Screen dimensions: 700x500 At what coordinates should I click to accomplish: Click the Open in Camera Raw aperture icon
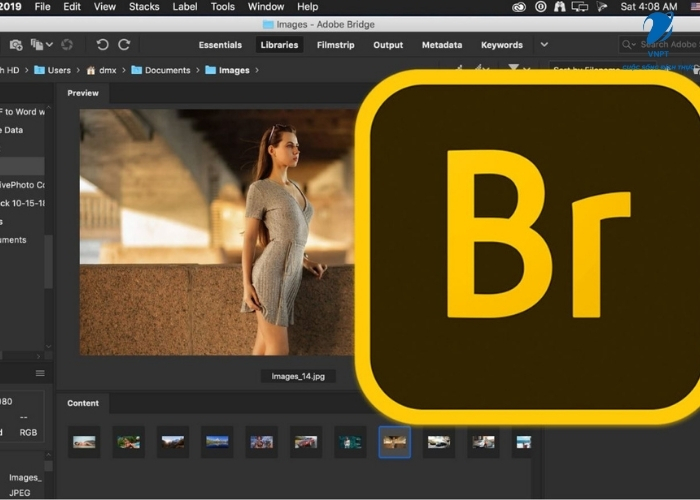[x=67, y=45]
